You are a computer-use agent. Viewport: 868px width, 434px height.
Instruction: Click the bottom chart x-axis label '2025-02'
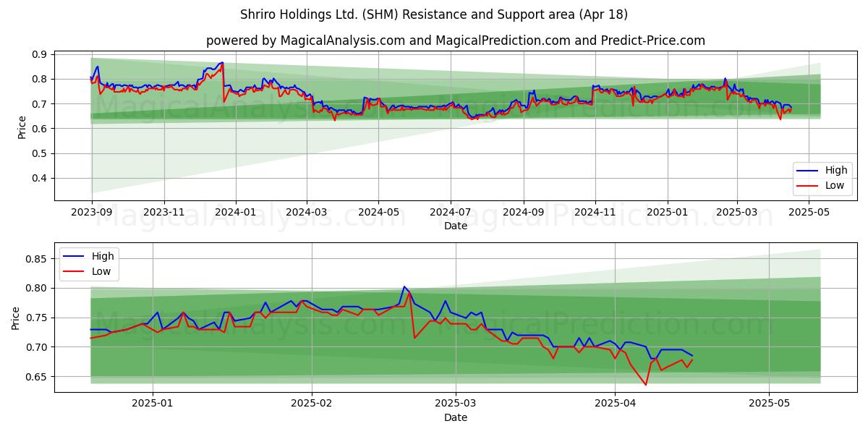click(312, 404)
